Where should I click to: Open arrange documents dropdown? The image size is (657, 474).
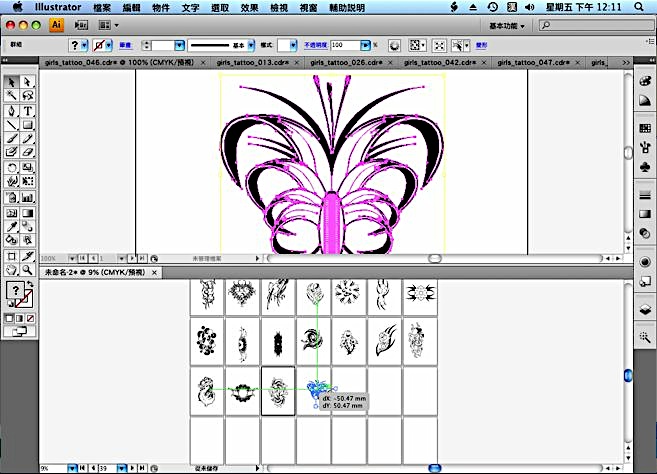[108, 25]
